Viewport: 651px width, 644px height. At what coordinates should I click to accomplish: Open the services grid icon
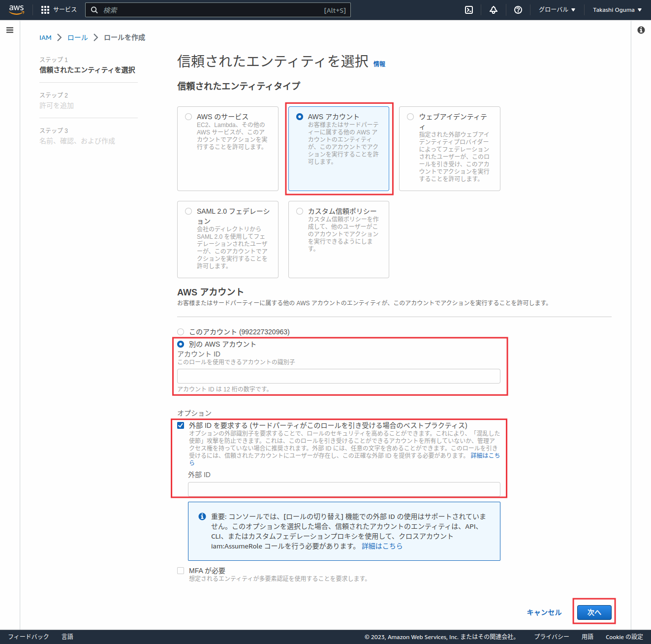pos(45,10)
